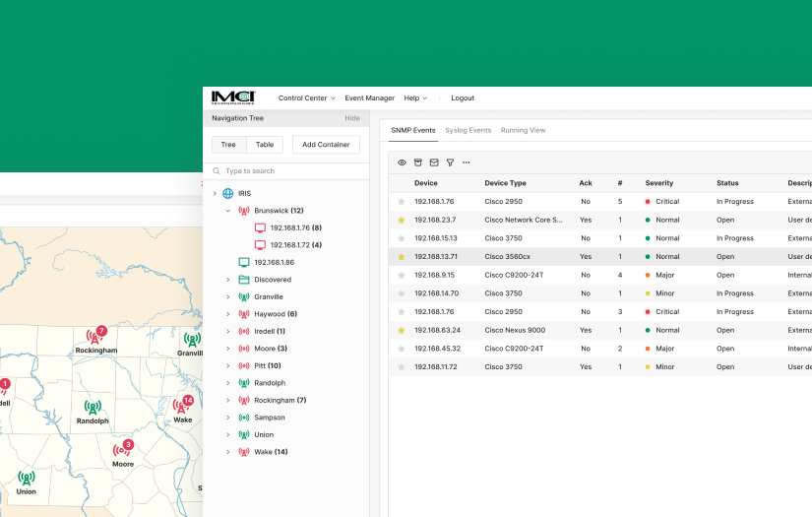The width and height of the screenshot is (812, 517).
Task: Switch navigation view to Table
Action: 265,145
